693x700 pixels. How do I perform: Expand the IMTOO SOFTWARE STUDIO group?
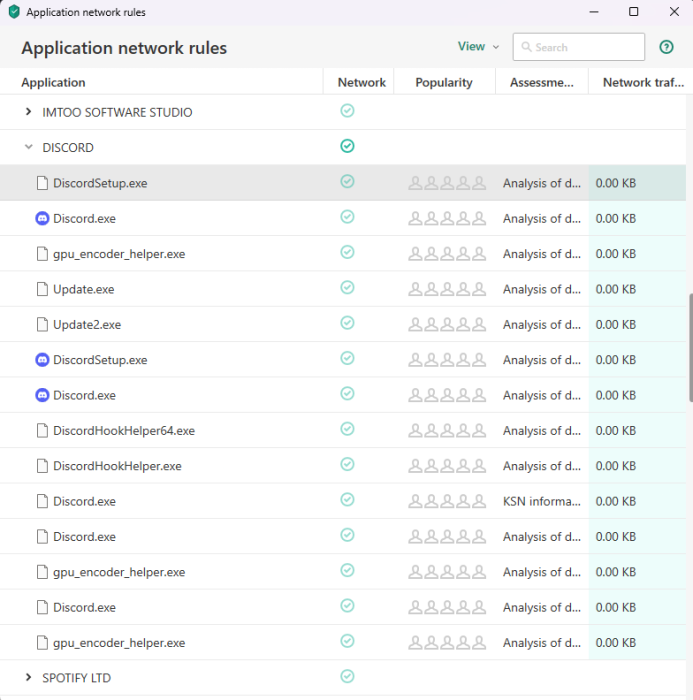(28, 112)
